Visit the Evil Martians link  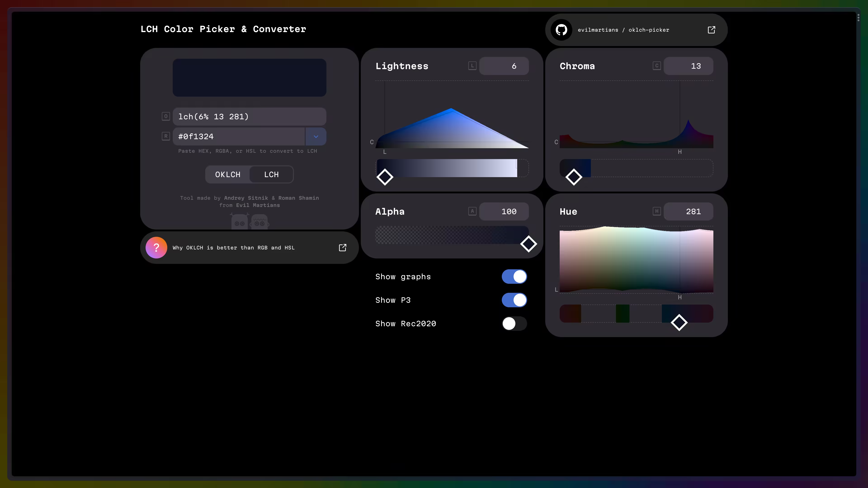point(258,205)
